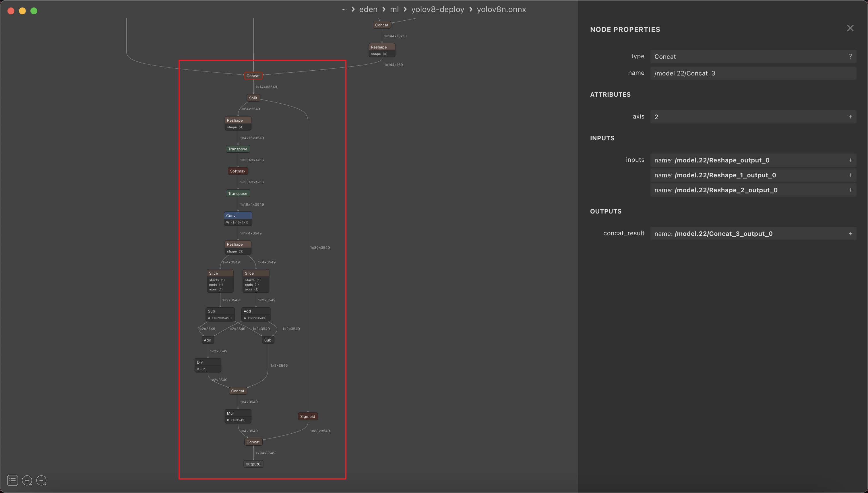Screen dimensions: 868x493
Task: Select the Sigmoid node
Action: [x=307, y=416]
